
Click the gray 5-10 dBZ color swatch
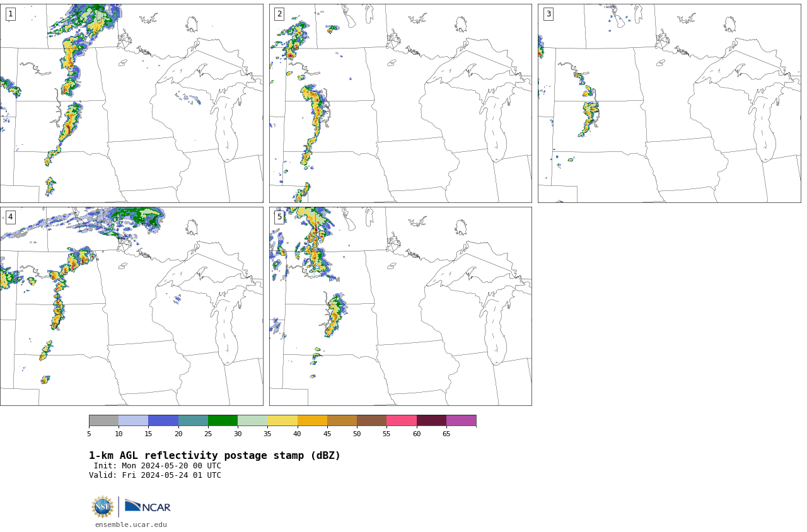point(103,420)
